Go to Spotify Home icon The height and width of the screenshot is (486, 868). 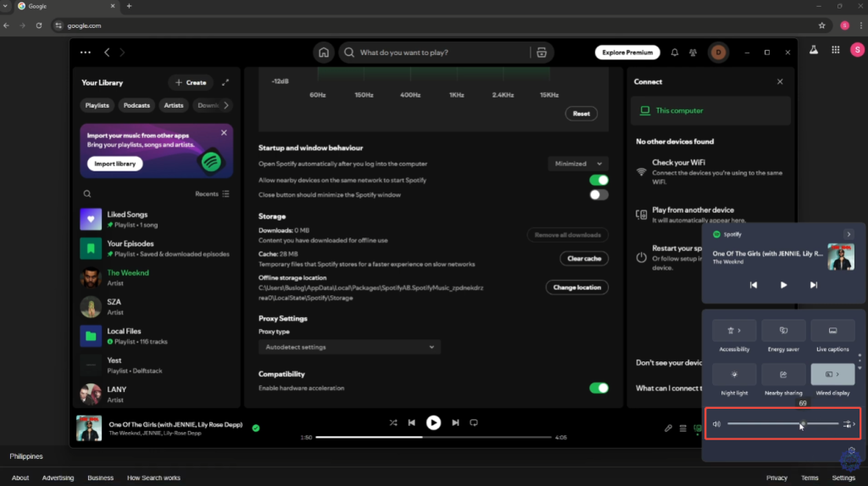[x=323, y=53]
